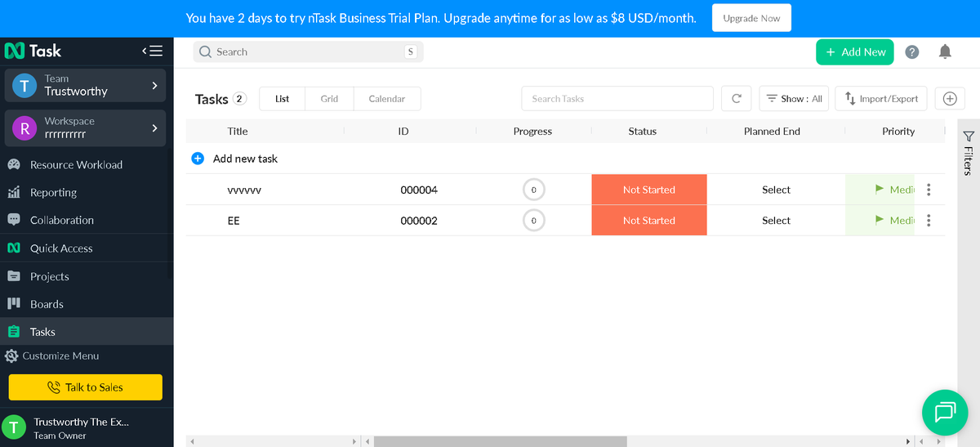Viewport: 980px width, 447px height.
Task: Open task titled EE
Action: [x=234, y=221]
